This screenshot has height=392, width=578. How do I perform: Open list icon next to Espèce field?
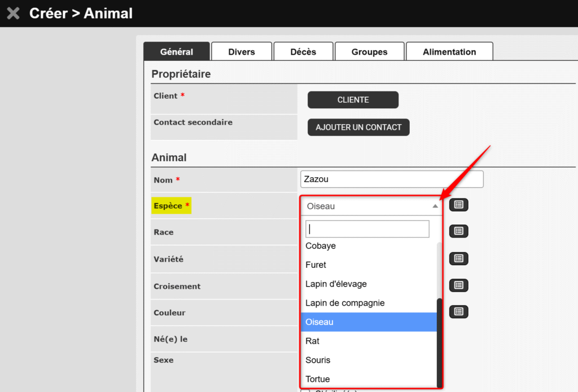pyautogui.click(x=458, y=205)
